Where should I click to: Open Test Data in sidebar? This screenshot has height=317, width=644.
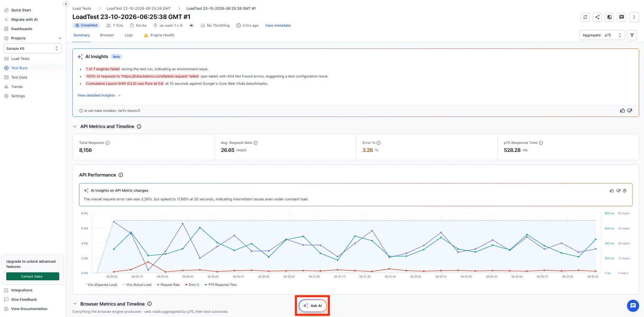pos(19,77)
